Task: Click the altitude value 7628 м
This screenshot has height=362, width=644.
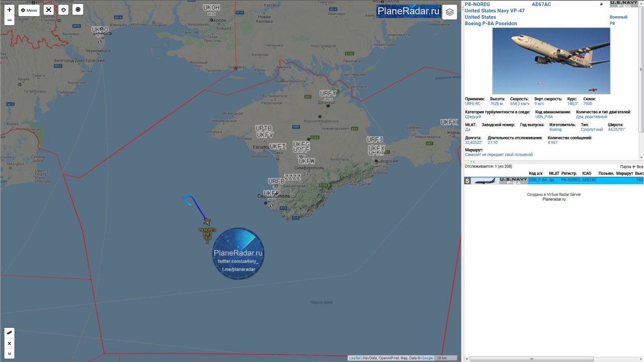Action: coord(497,103)
